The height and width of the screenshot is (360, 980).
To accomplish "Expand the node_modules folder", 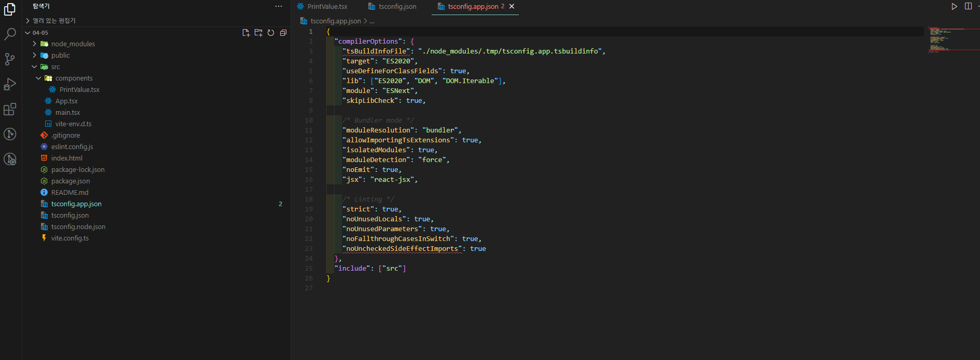I will pos(73,44).
